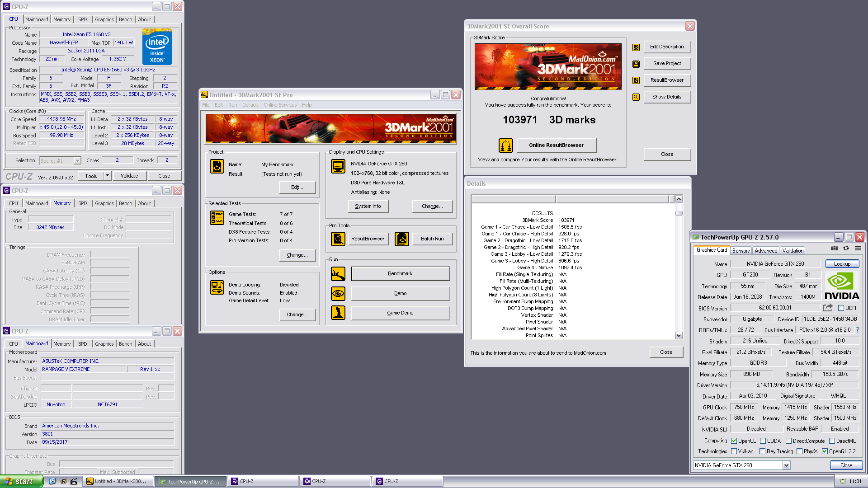Refresh GPU-Z readings via refresh icon
This screenshot has width=868, height=488.
(845, 249)
